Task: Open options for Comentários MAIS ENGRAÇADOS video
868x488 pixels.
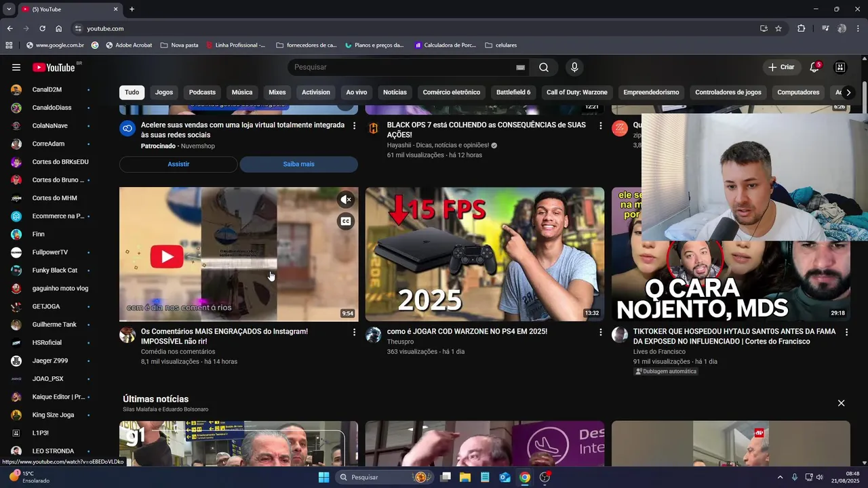Action: [x=354, y=332]
